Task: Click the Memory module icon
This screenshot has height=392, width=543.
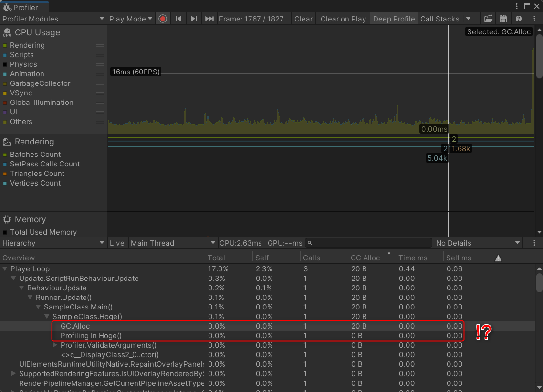Action: (7, 219)
